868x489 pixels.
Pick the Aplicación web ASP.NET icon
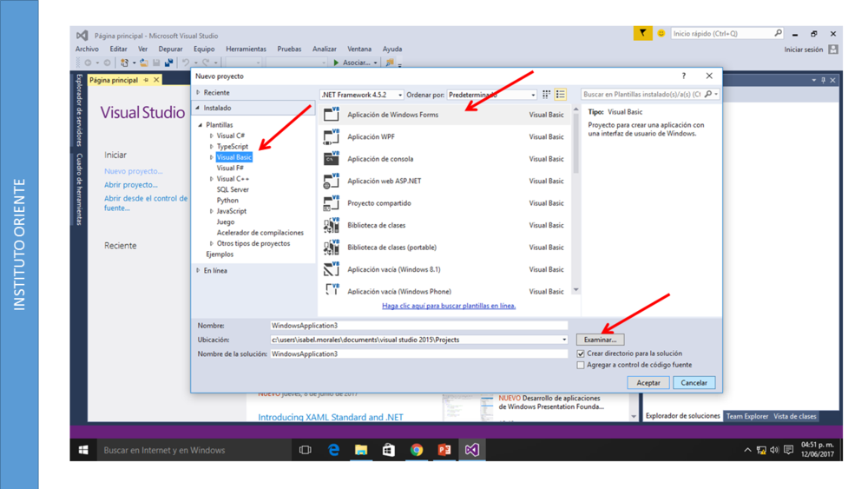point(332,182)
